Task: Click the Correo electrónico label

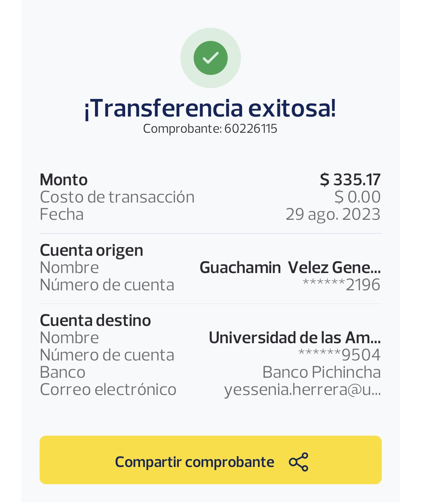Action: point(108,390)
